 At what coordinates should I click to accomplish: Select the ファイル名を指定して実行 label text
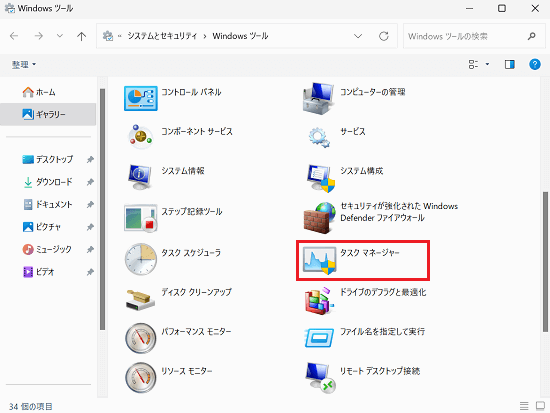383,332
